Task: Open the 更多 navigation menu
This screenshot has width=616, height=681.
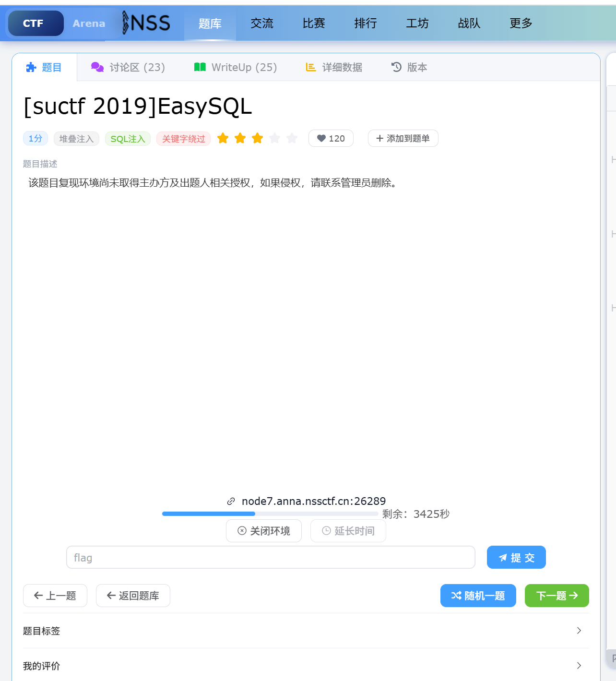Action: 521,24
